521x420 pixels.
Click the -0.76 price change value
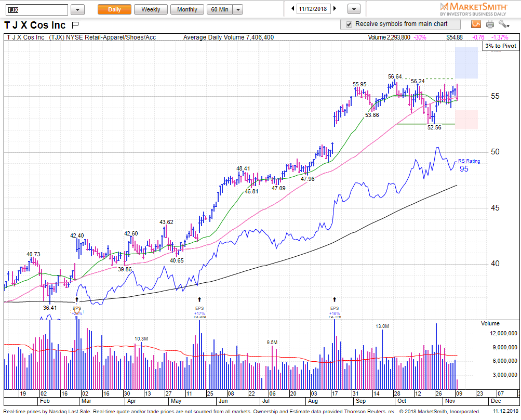pos(478,37)
